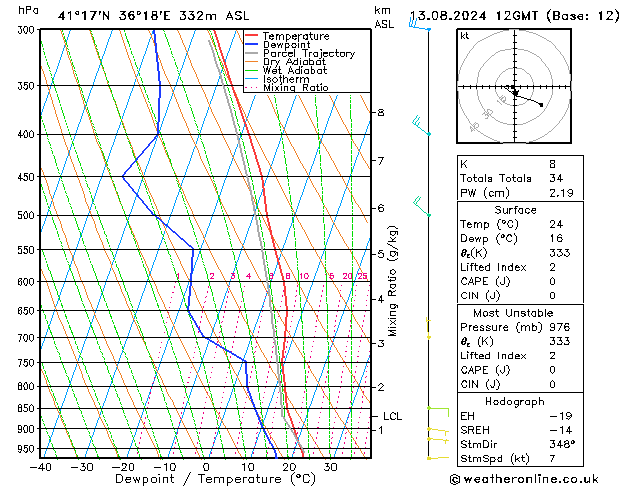Image resolution: width=629 pixels, height=486 pixels.
Task: Click the hPa unit label
Action: [28, 10]
